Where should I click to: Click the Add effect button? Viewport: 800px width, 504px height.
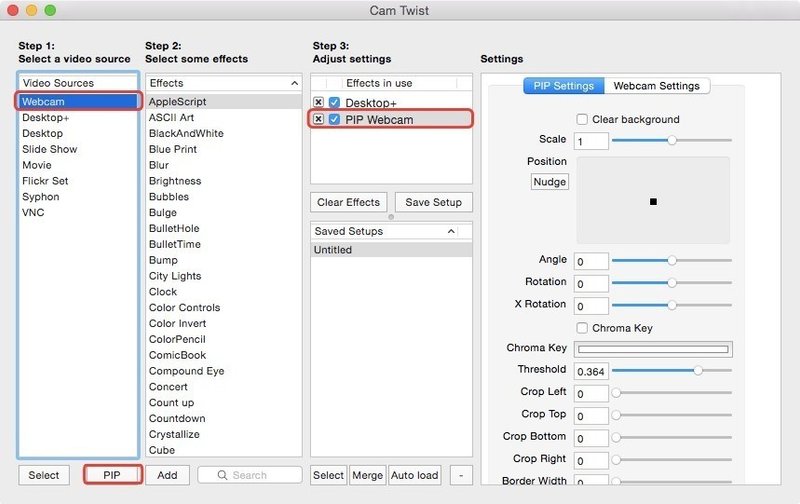pos(167,475)
